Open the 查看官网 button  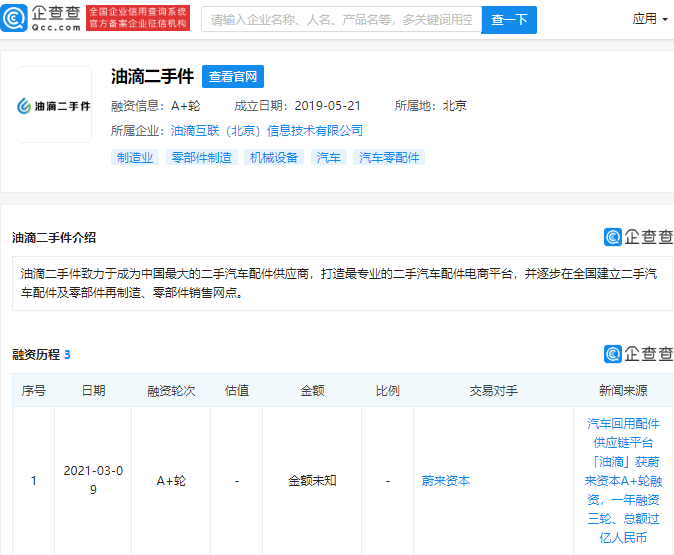[x=233, y=77]
